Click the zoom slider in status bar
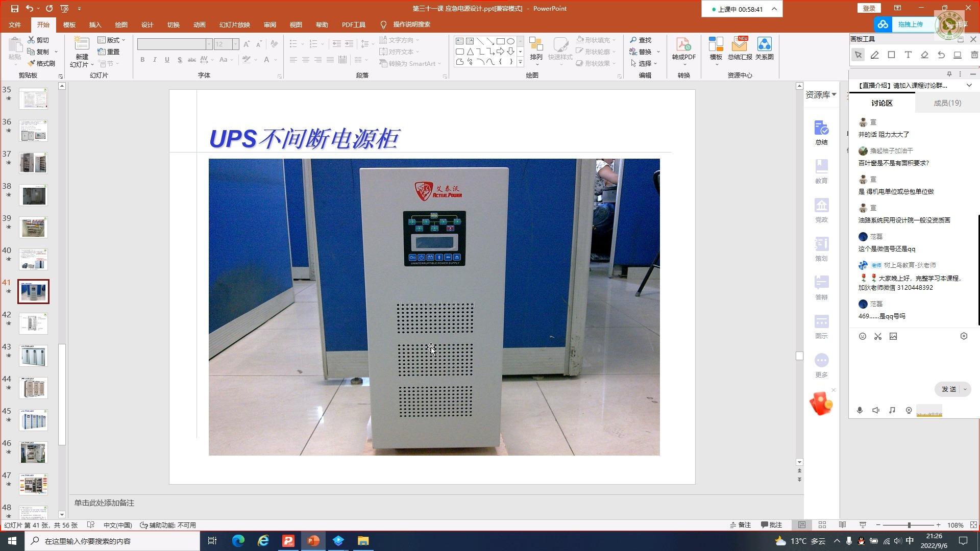Screen dimensions: 980x551 [x=909, y=525]
